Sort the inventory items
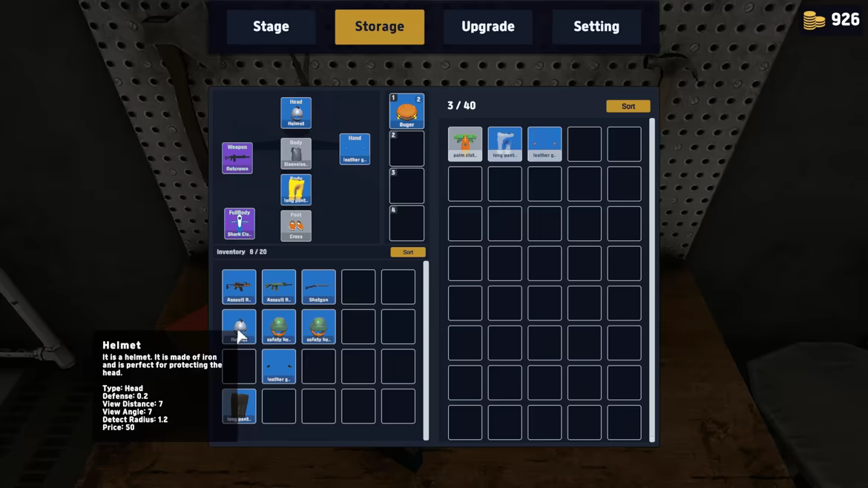 tap(408, 252)
